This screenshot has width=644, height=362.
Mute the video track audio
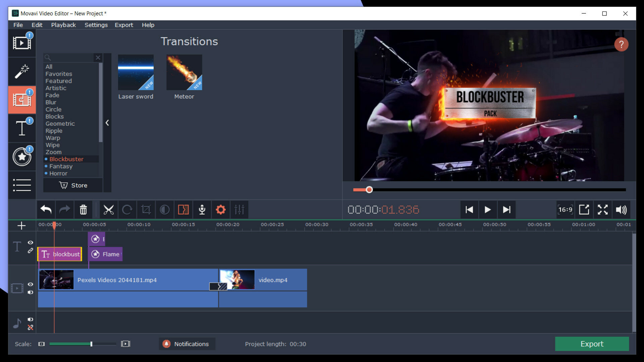pos(31,292)
